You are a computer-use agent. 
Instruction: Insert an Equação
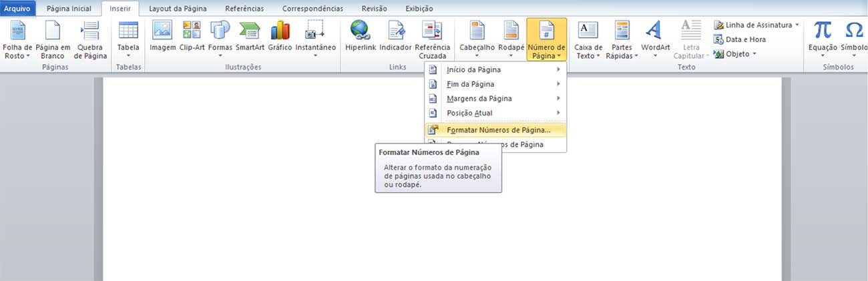click(822, 39)
